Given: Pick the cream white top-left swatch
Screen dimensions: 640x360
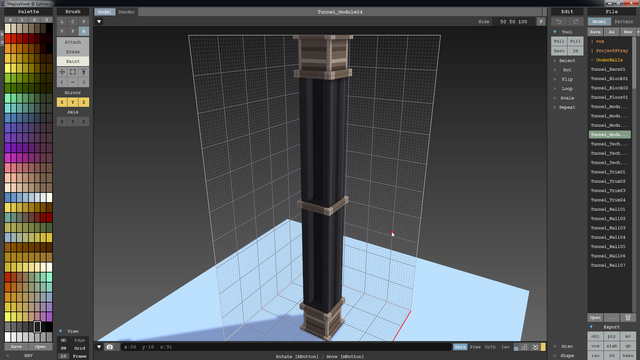Looking at the screenshot, I should click(x=7, y=28).
